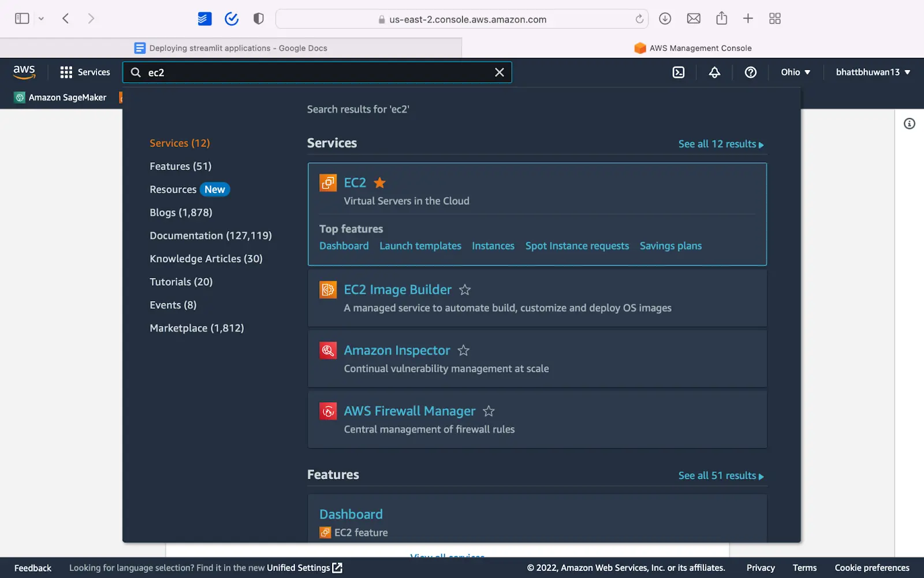Screen dimensions: 924x578
Task: Open the Services grid menu
Action: 85,72
